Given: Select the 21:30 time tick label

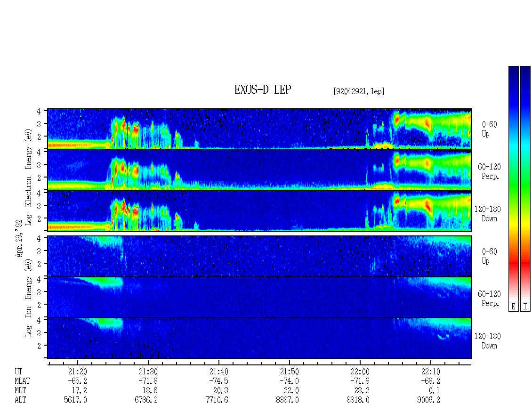Looking at the screenshot, I should coord(148,372).
